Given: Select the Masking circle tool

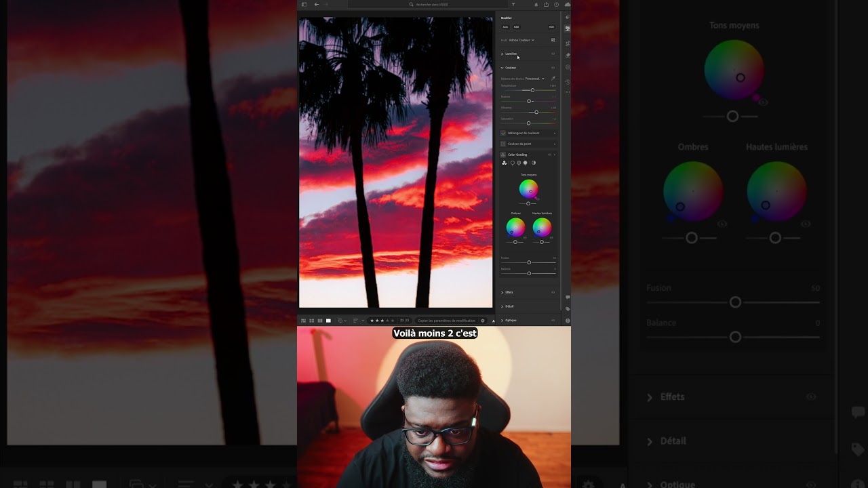Looking at the screenshot, I should 568,67.
